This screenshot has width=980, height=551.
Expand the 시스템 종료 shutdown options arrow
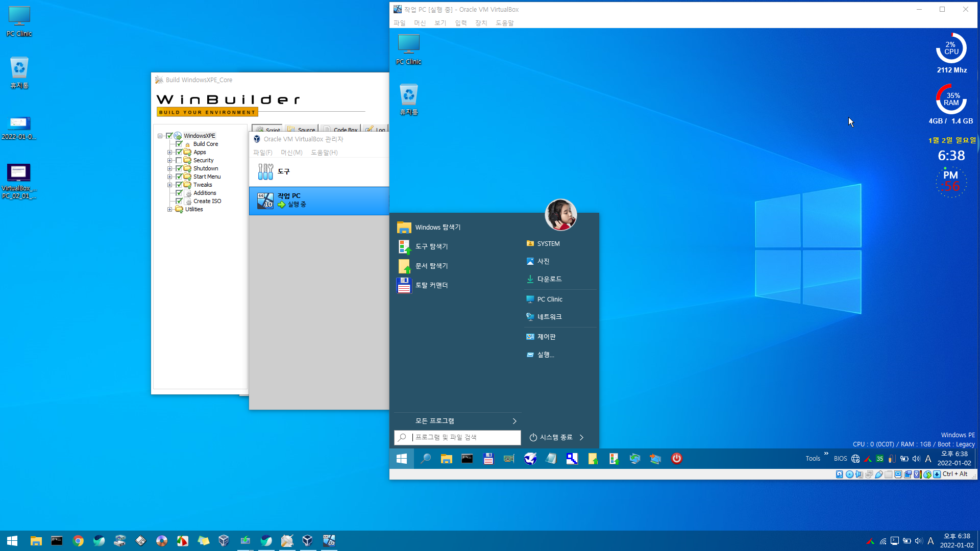tap(581, 437)
